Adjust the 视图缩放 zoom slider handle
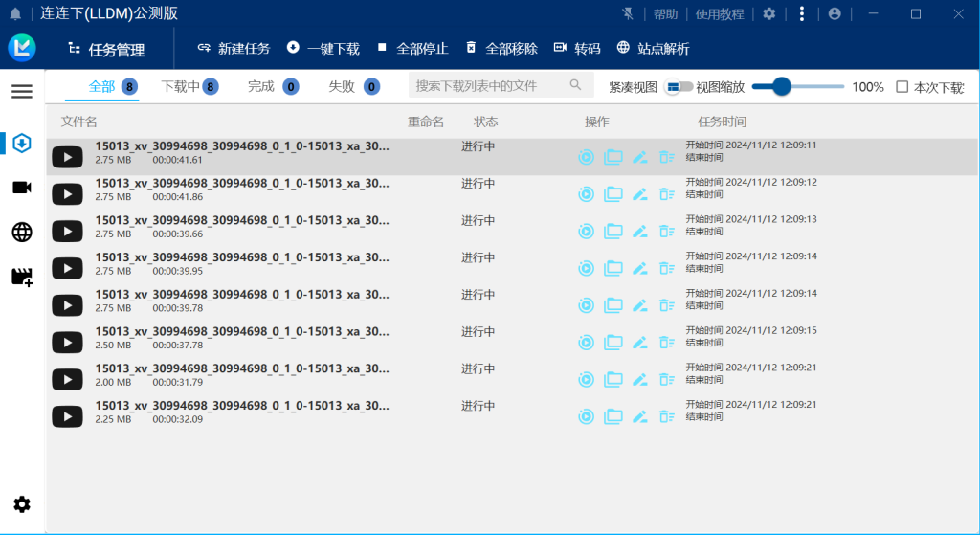The width and height of the screenshot is (980, 535). [x=781, y=86]
